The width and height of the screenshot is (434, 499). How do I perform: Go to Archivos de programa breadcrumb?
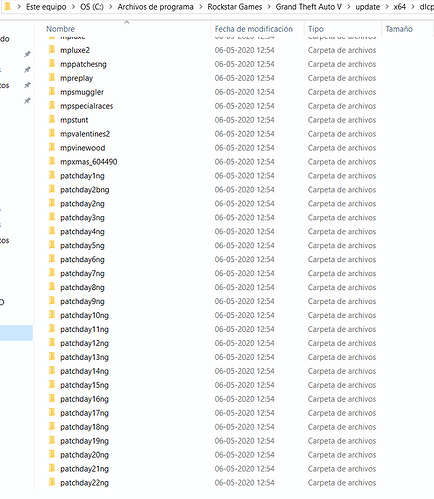(x=155, y=7)
